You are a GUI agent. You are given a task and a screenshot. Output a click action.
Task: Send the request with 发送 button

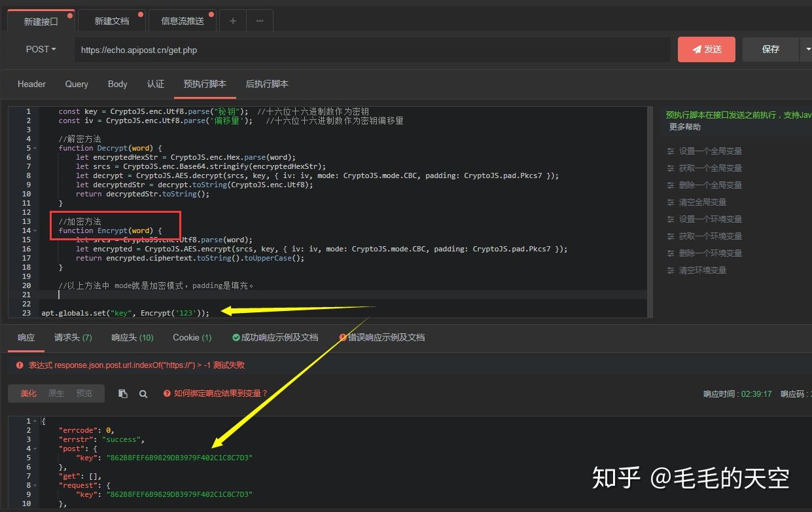tap(706, 49)
